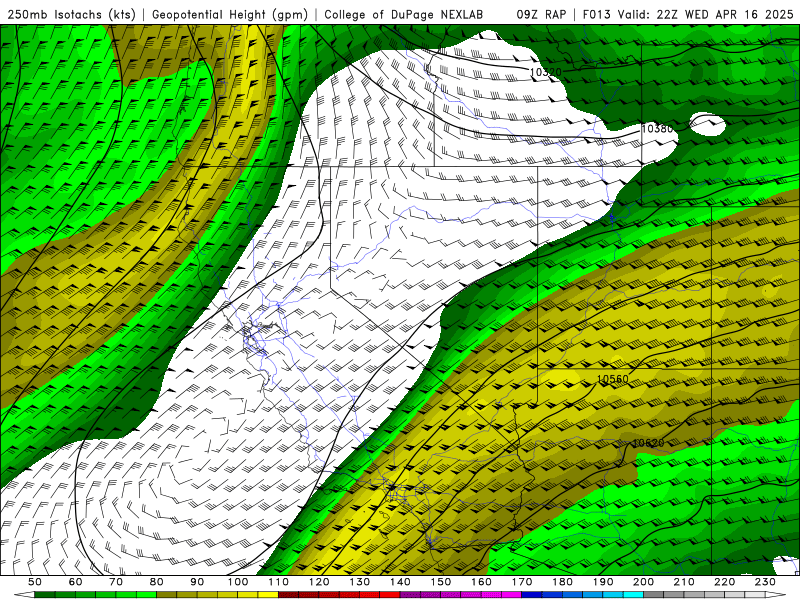Click the cyan swatch in the color bar
This screenshot has height=600, width=800.
pos(633,594)
